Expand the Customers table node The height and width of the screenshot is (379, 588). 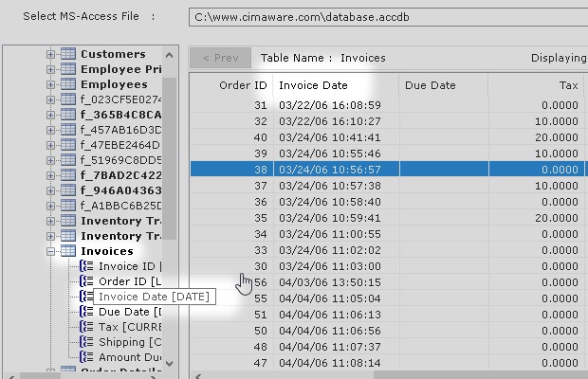(x=51, y=54)
